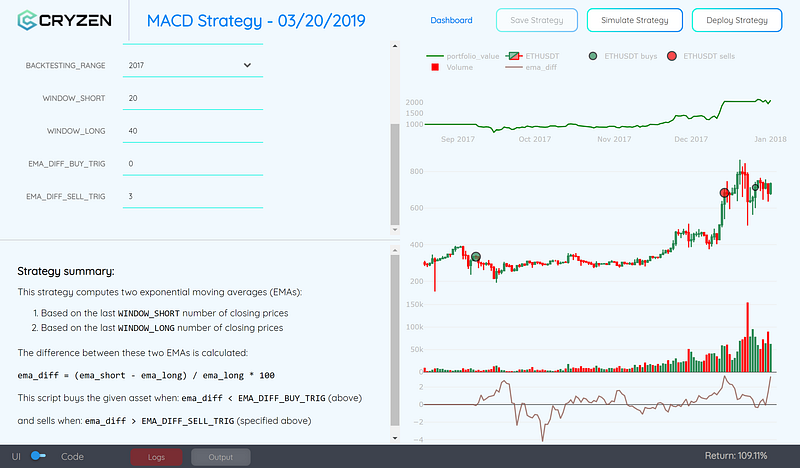Screen dimensions: 800x468
Task: Click the Deploy Strategy button
Action: click(x=737, y=20)
